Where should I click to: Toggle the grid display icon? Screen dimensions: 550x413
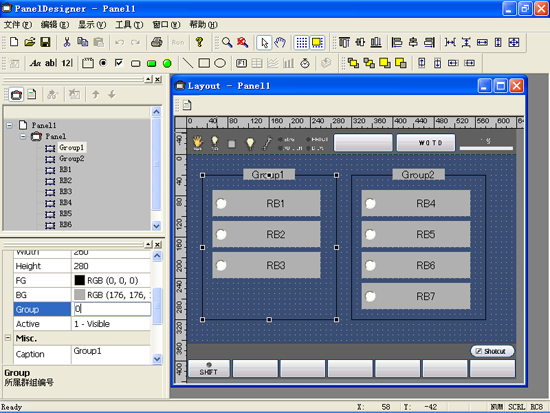[301, 42]
